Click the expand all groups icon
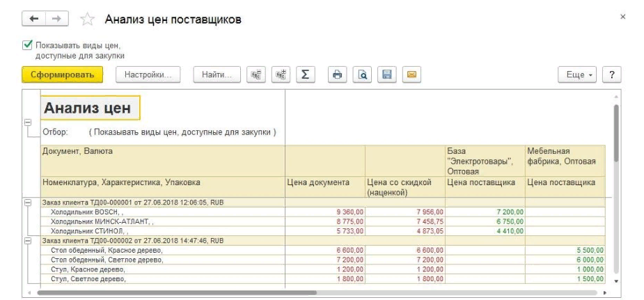This screenshot has width=644, height=300. tap(281, 74)
